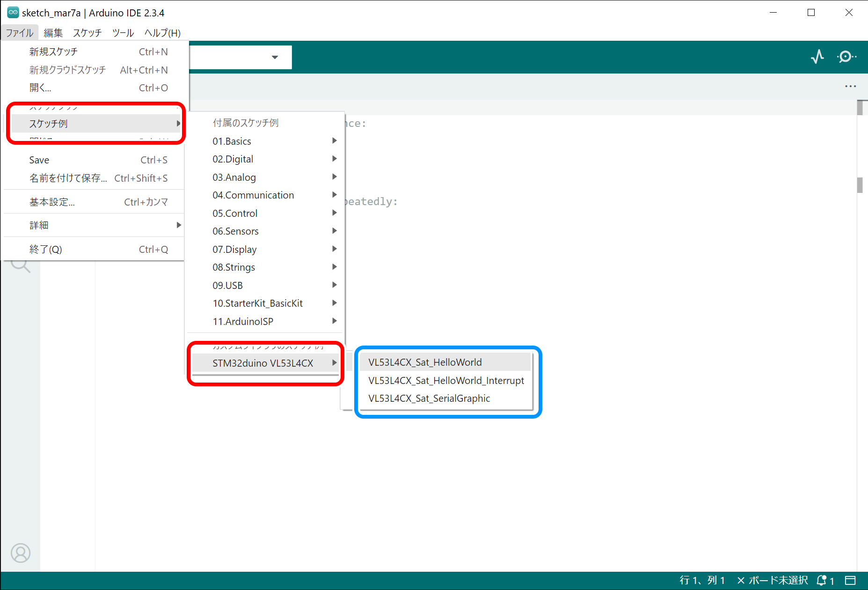Open the ファイル menu
The width and height of the screenshot is (868, 590).
(x=20, y=33)
